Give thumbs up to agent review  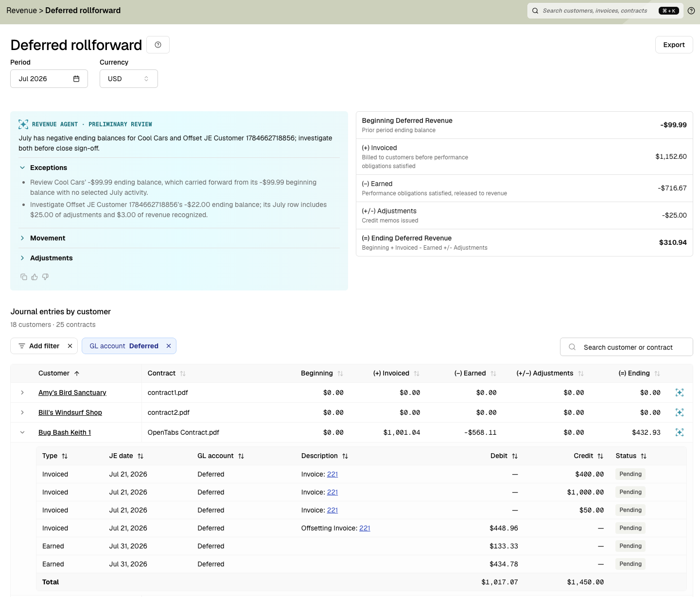[35, 277]
